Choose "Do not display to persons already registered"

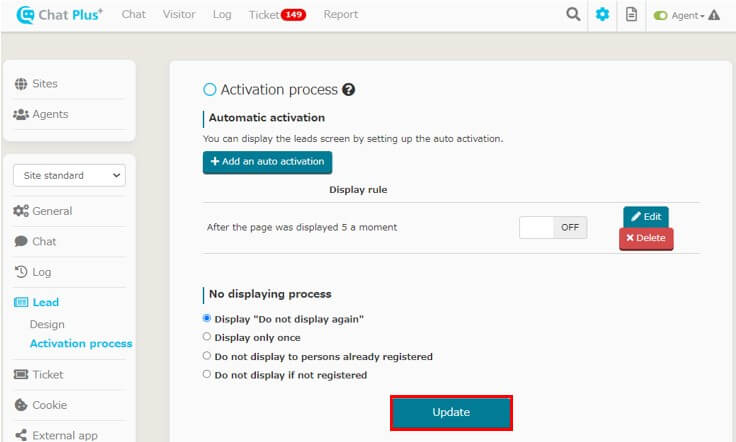[x=207, y=356]
